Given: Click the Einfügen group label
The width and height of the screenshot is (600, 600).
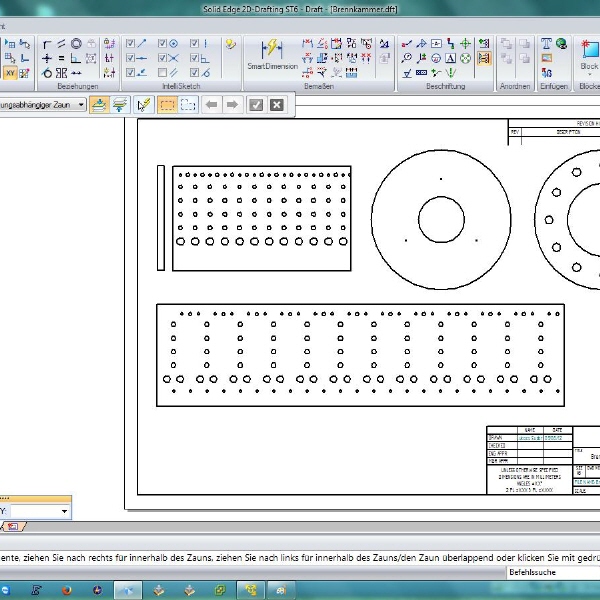Looking at the screenshot, I should [554, 86].
